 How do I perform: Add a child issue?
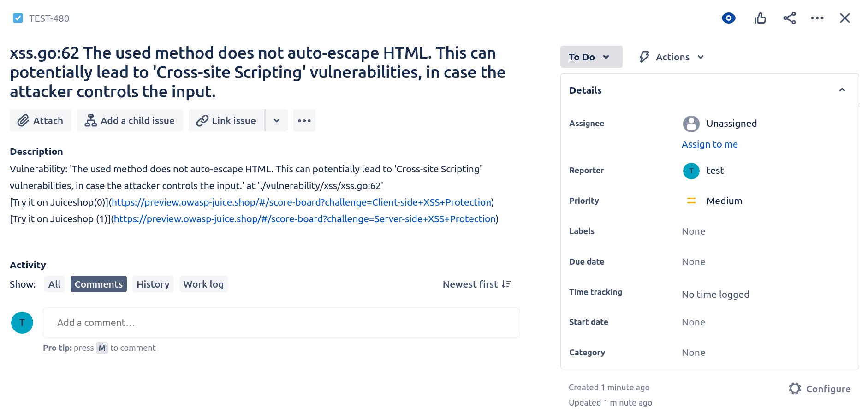point(130,121)
